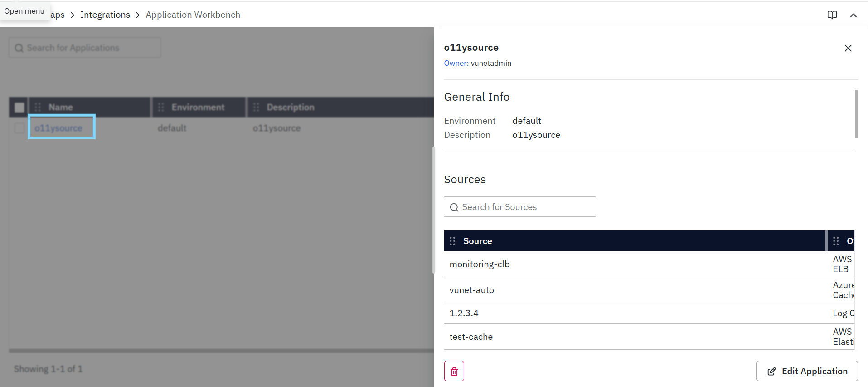Click the Name column drag handle icon
Viewport: 868px width, 387px height.
pyautogui.click(x=38, y=107)
